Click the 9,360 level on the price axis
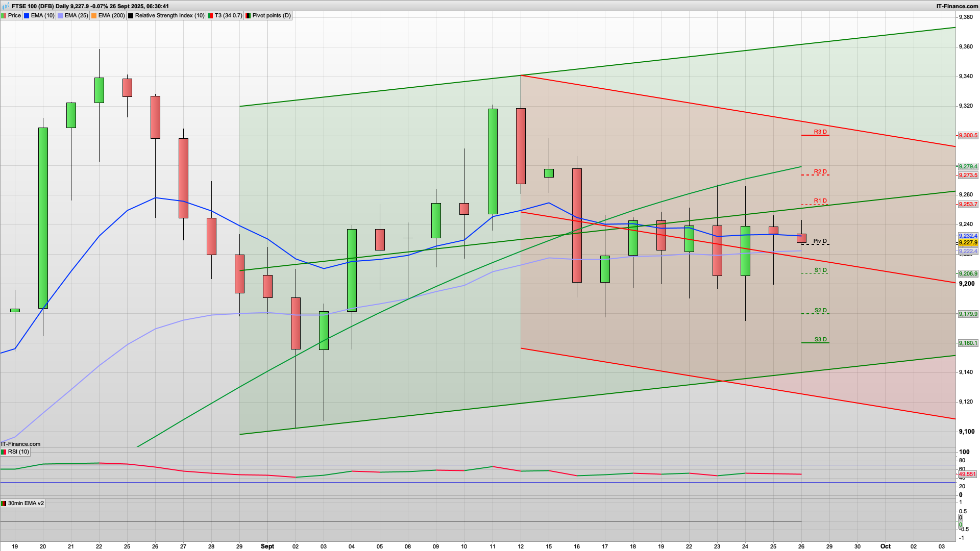The image size is (980, 551). (966, 47)
